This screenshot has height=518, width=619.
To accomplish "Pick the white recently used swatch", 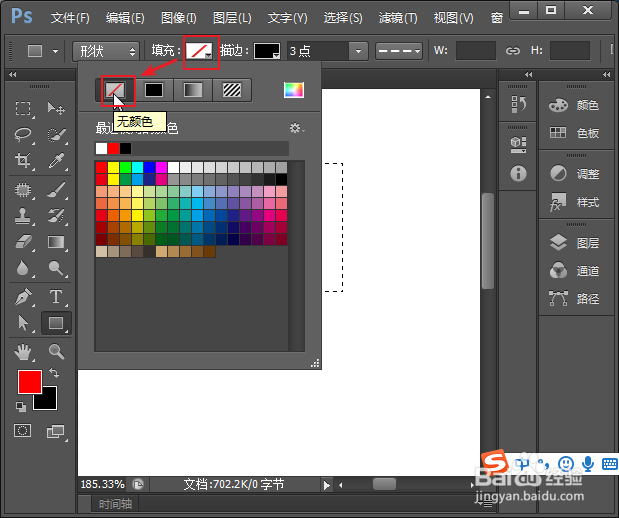I will [101, 148].
